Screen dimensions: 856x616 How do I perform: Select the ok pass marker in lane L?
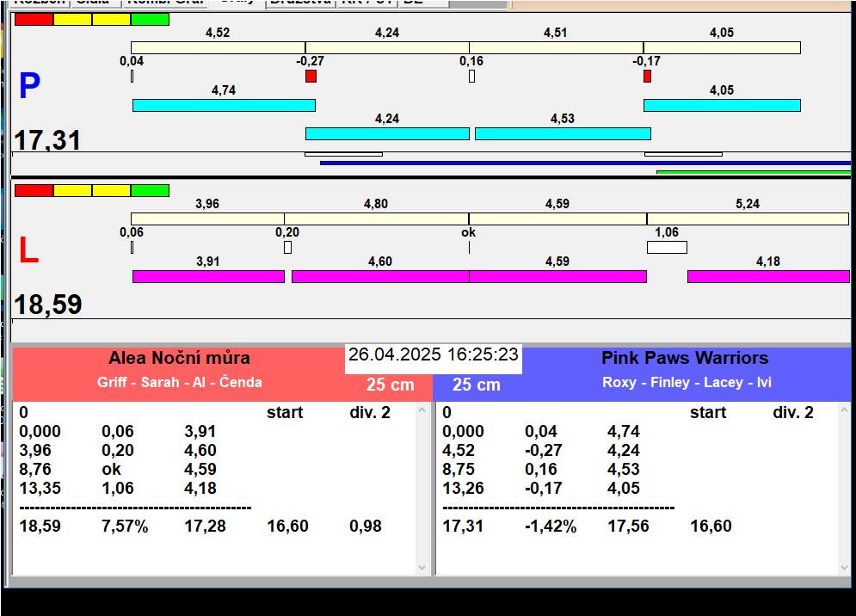(469, 248)
